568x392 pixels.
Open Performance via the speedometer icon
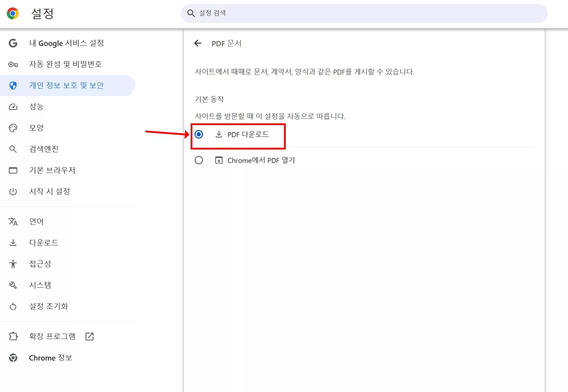(x=13, y=107)
